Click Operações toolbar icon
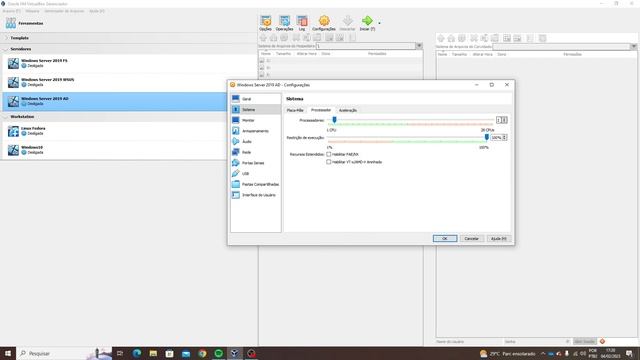 [284, 23]
